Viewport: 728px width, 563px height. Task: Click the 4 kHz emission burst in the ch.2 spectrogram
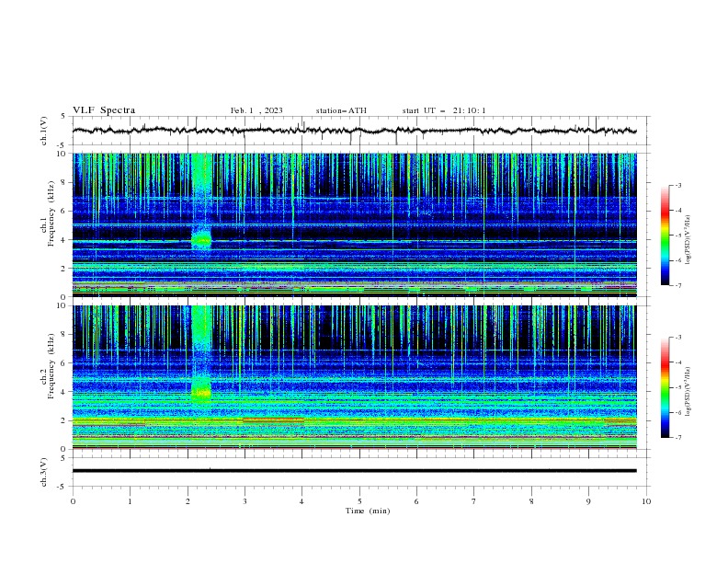tap(201, 392)
